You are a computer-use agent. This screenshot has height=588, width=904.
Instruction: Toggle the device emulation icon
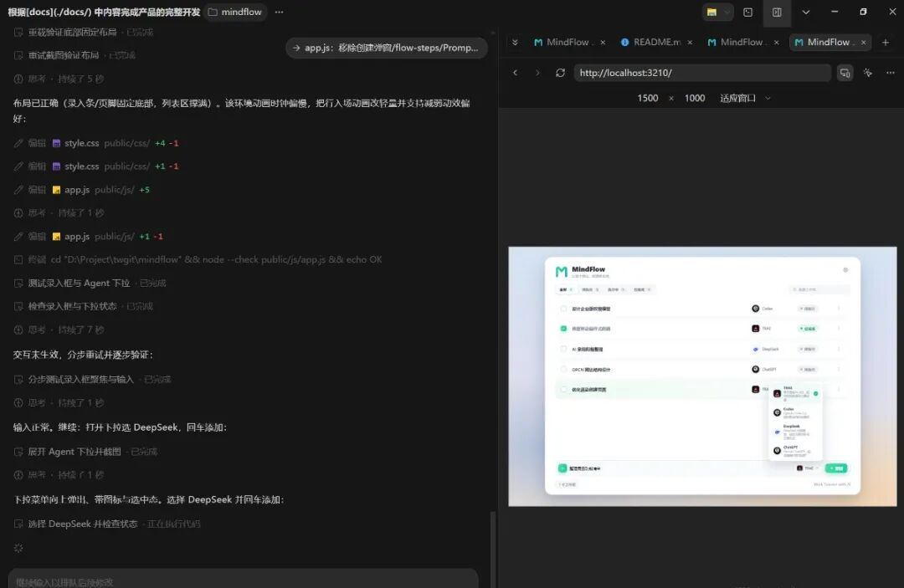tap(845, 73)
